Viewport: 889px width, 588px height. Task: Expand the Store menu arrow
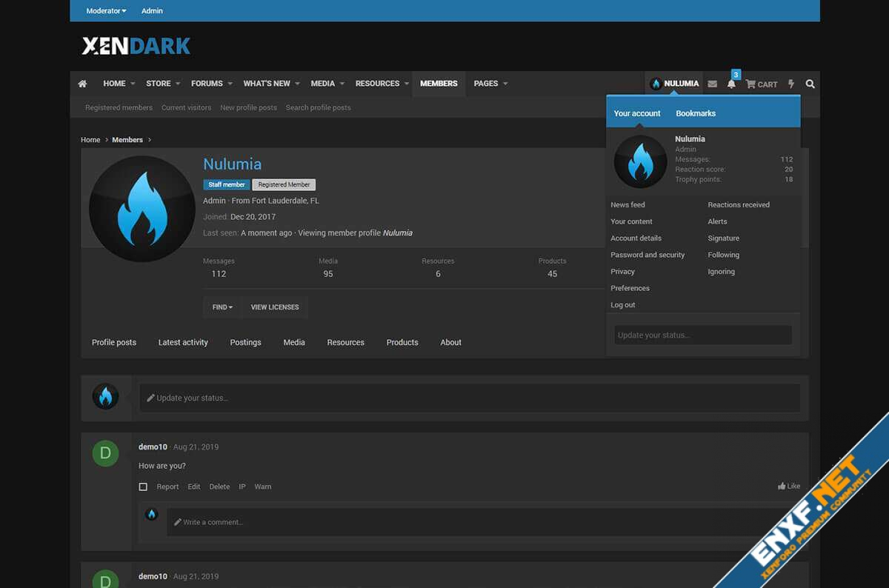(x=178, y=84)
